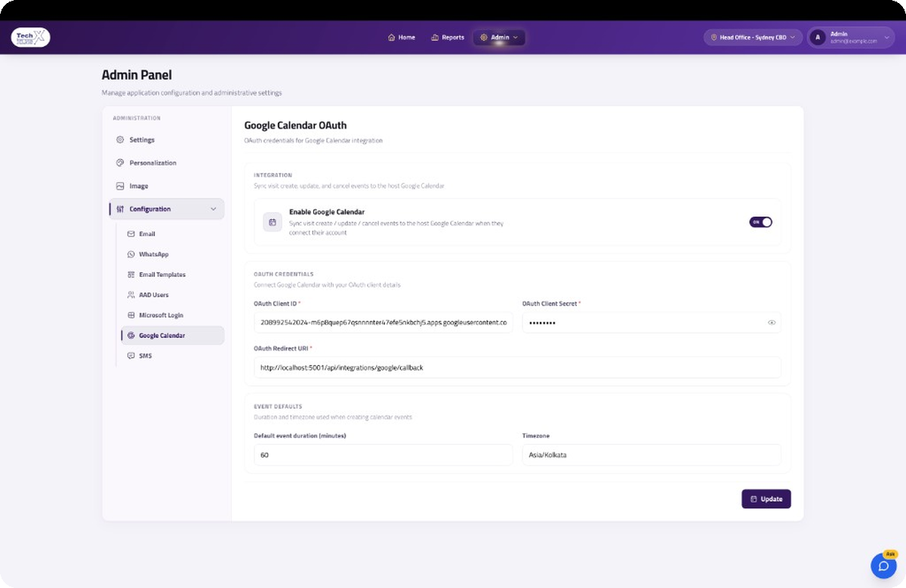Click the AAD Users people icon

pyautogui.click(x=131, y=295)
